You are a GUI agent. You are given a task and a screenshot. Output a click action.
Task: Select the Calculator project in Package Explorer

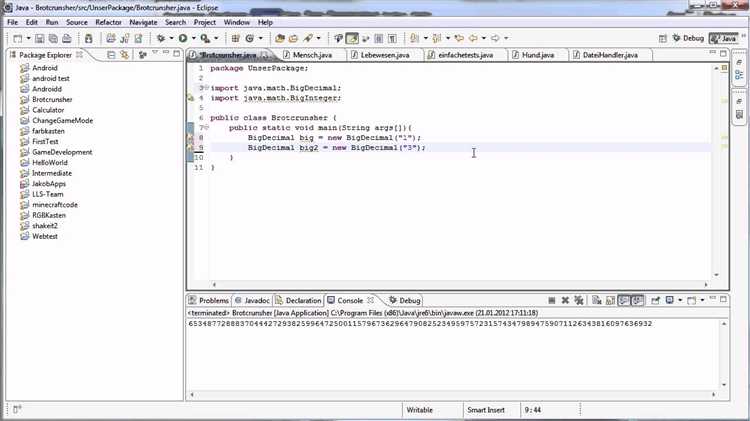click(47, 110)
